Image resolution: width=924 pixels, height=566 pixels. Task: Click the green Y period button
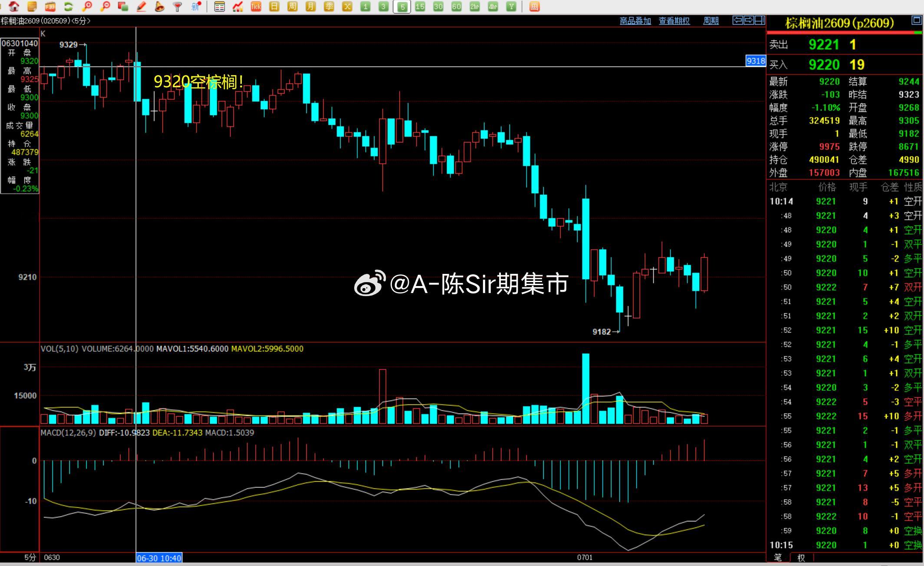[511, 7]
